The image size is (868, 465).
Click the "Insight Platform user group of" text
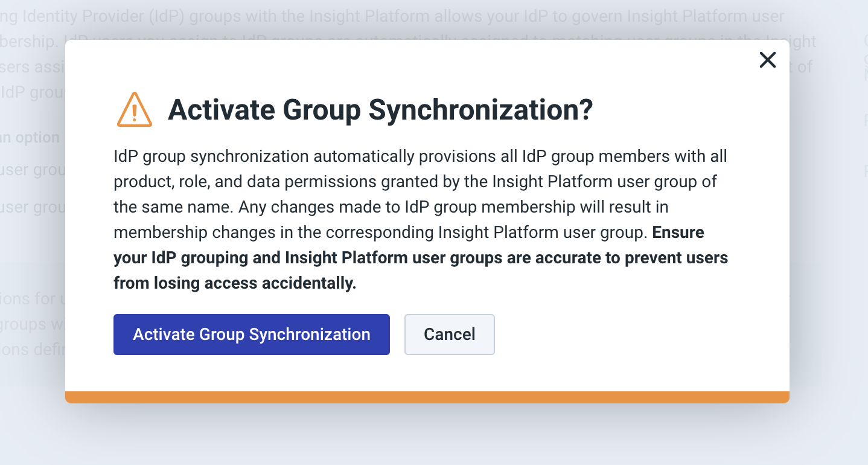pos(604,182)
